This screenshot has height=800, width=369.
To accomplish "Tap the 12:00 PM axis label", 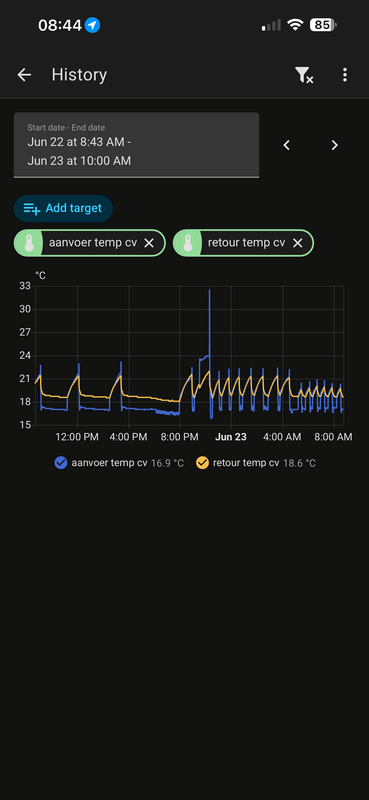I will point(77,437).
